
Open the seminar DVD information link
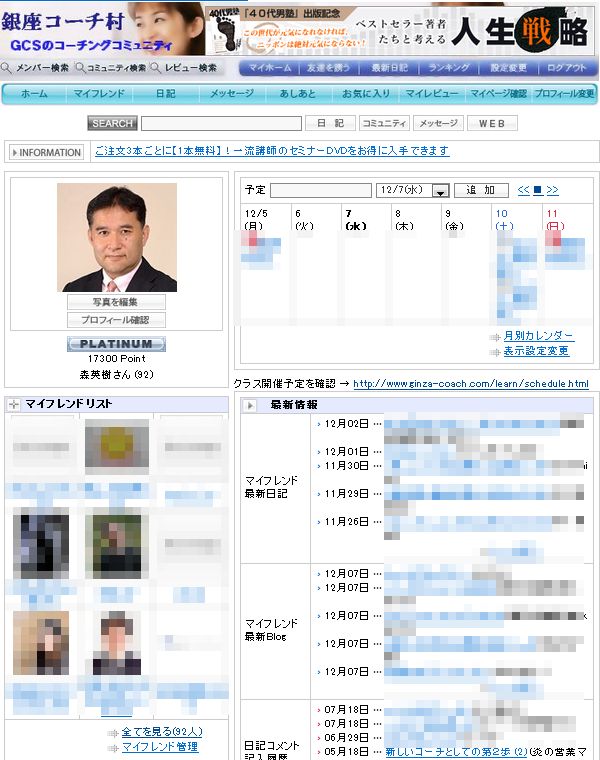pyautogui.click(x=272, y=151)
